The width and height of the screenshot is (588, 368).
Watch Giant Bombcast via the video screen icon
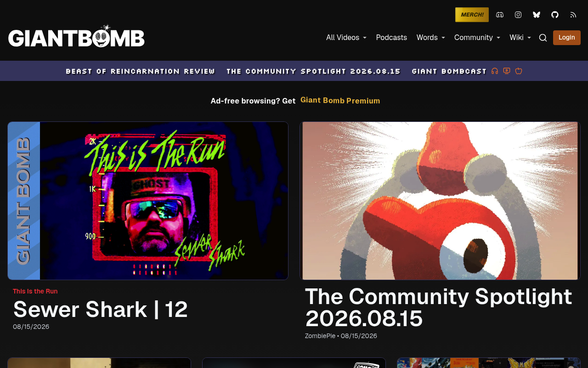(x=507, y=71)
